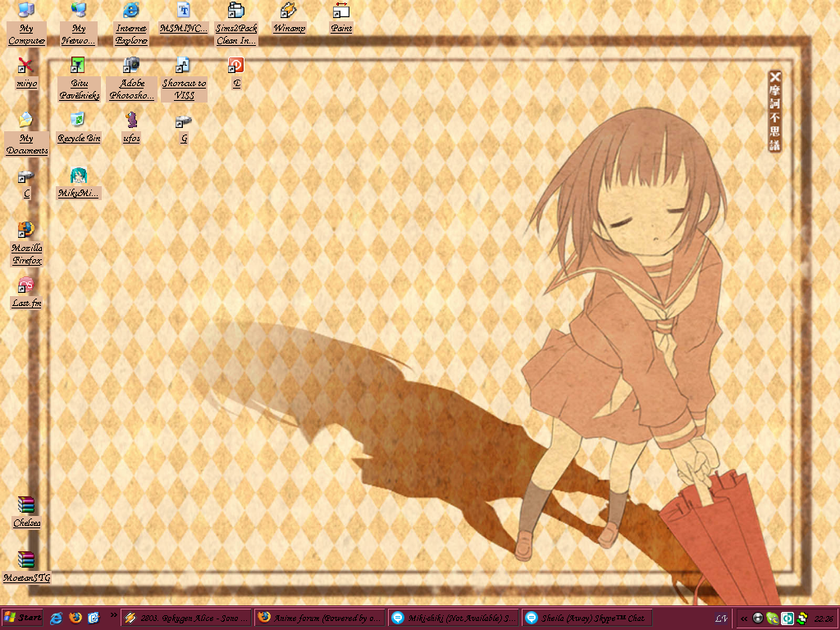Open the My Documents folder icon

26,134
